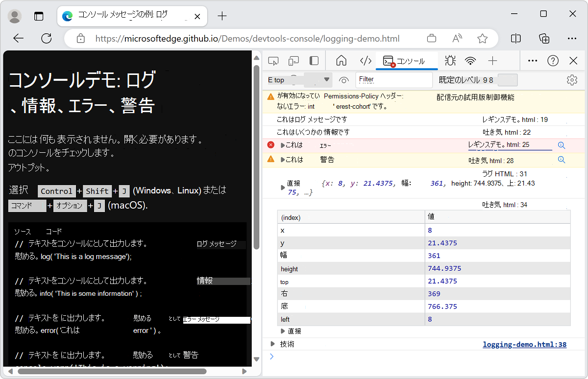Screen dimensions: 588x379
Task: Open the logging-demo.html:38 source link
Action: (524, 344)
